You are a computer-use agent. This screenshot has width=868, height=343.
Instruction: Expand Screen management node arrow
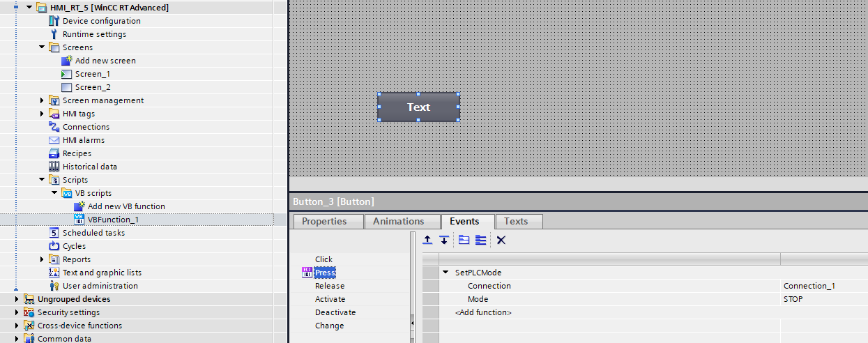(42, 100)
